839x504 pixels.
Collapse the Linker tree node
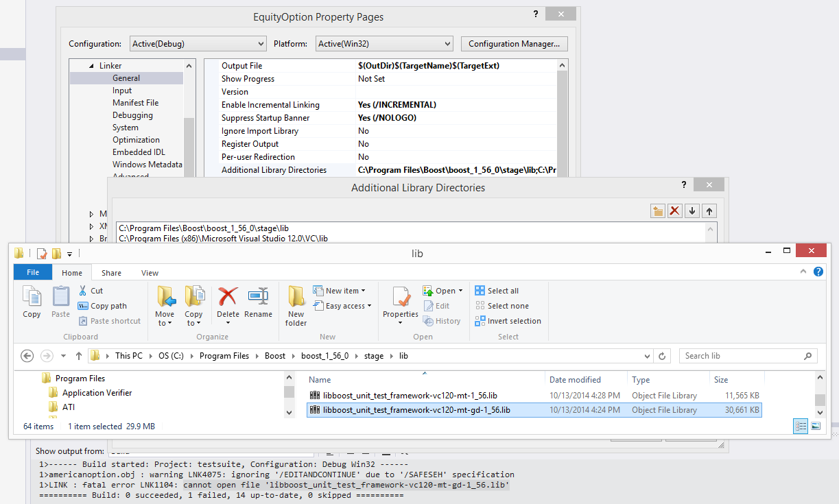(91, 66)
